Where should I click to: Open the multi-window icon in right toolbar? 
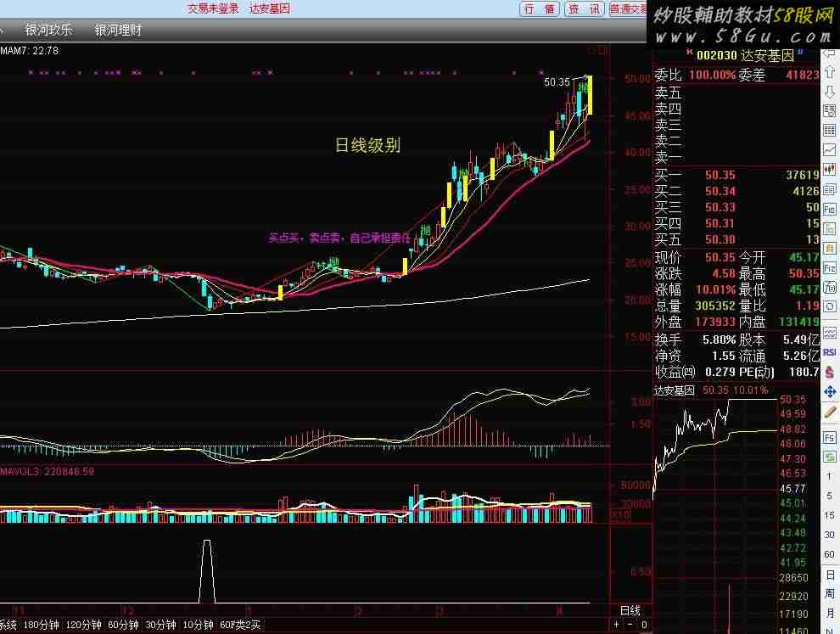click(829, 189)
